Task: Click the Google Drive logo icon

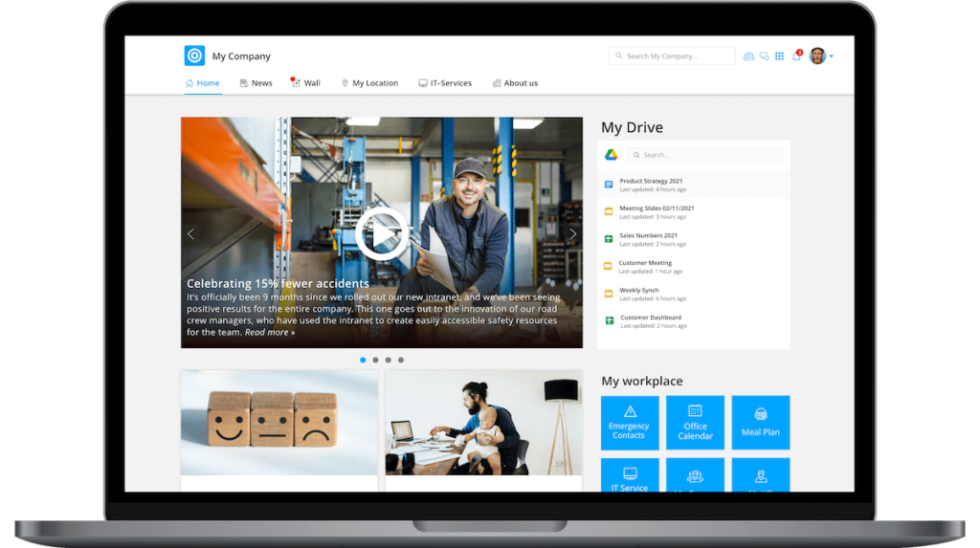Action: click(612, 154)
